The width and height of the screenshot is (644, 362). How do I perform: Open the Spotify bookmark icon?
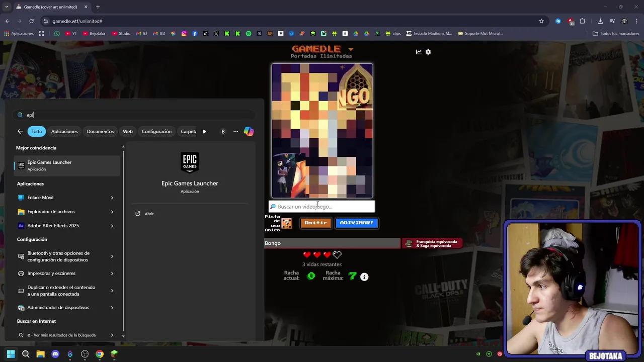pos(249,34)
